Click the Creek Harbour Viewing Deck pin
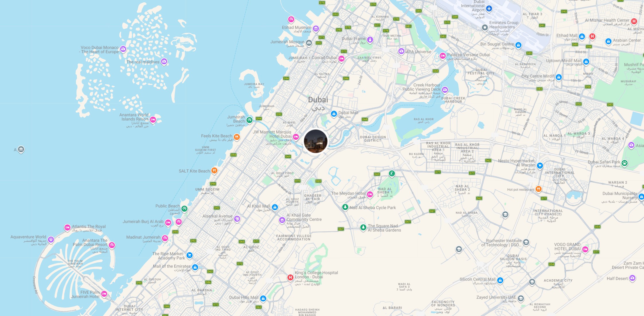Viewport: 644px width, 316px height. [x=445, y=90]
